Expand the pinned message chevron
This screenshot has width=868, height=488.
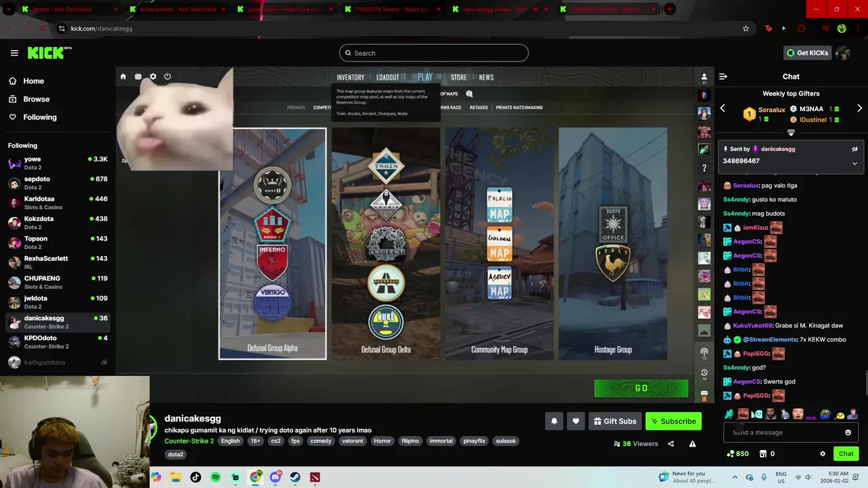854,163
